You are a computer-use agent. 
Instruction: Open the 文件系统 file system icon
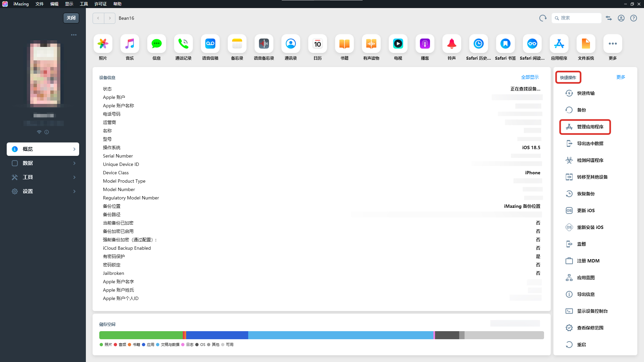(x=586, y=44)
